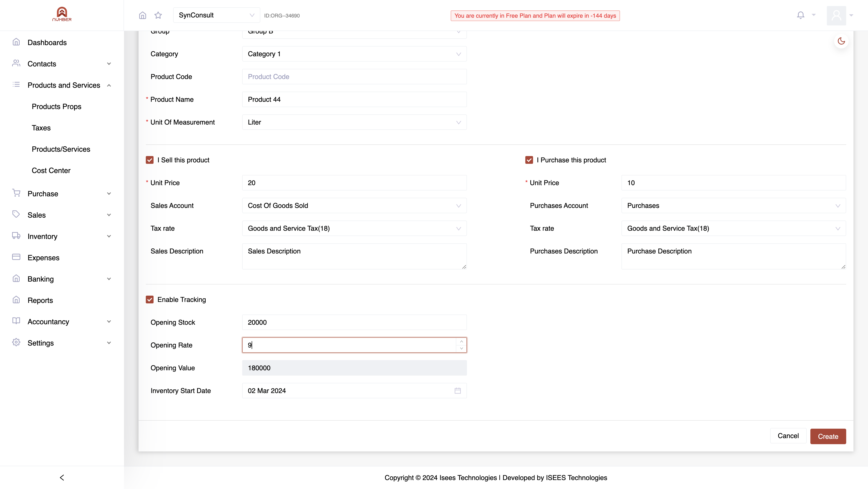
Task: Open Products/Services submenu item
Action: (x=61, y=149)
